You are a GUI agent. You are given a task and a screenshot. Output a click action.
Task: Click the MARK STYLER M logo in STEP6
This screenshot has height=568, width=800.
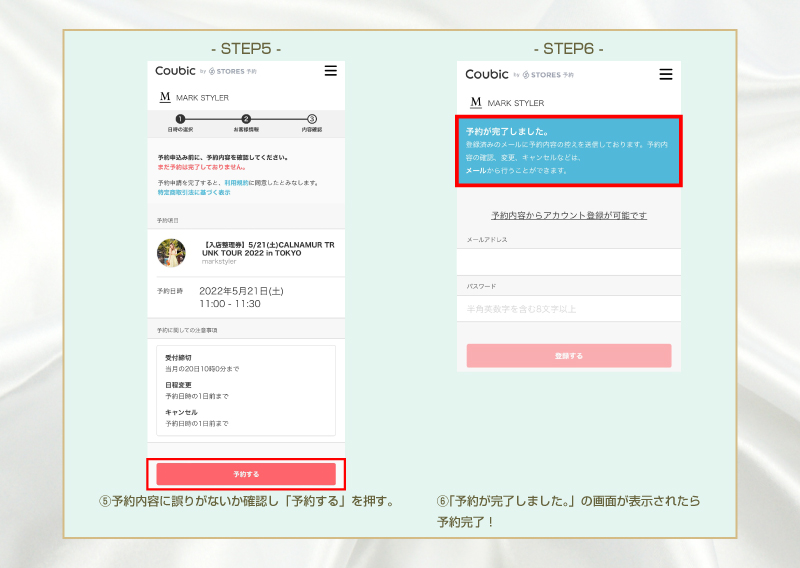(475, 102)
